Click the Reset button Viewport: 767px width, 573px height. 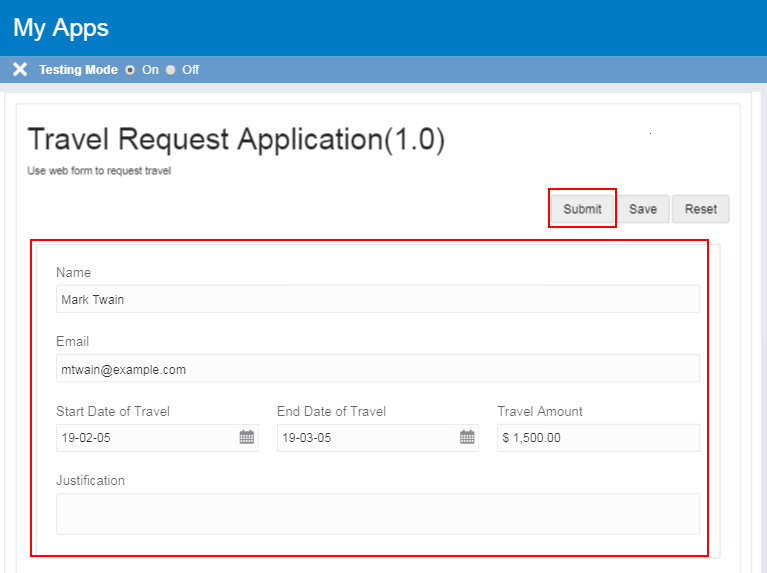click(x=700, y=209)
